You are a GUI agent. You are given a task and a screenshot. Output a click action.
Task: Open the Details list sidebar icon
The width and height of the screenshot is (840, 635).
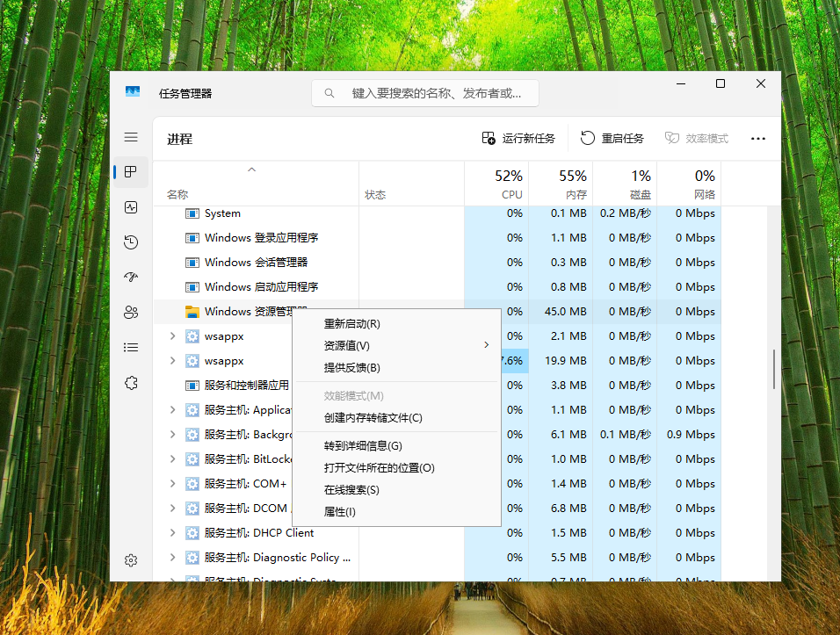(x=131, y=348)
